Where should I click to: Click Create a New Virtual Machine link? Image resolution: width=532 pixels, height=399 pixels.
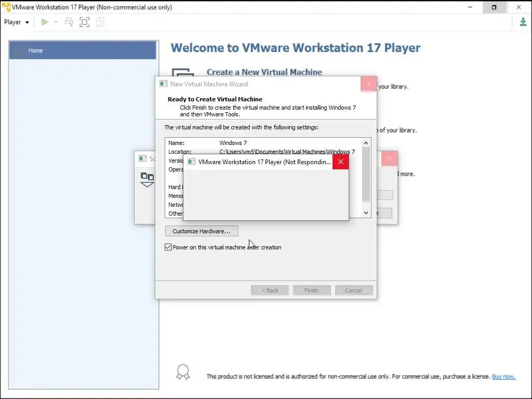[x=264, y=72]
